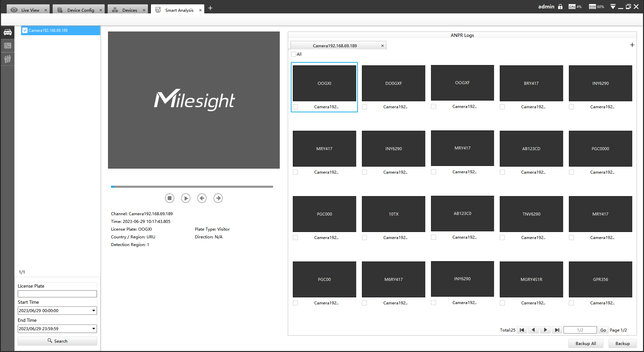Go to next results page

pyautogui.click(x=545, y=330)
